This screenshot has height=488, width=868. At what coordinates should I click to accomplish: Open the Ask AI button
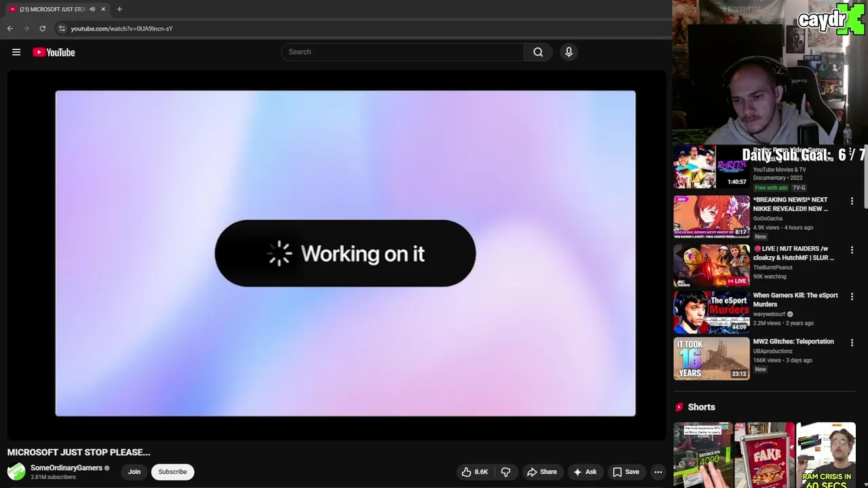pos(585,472)
